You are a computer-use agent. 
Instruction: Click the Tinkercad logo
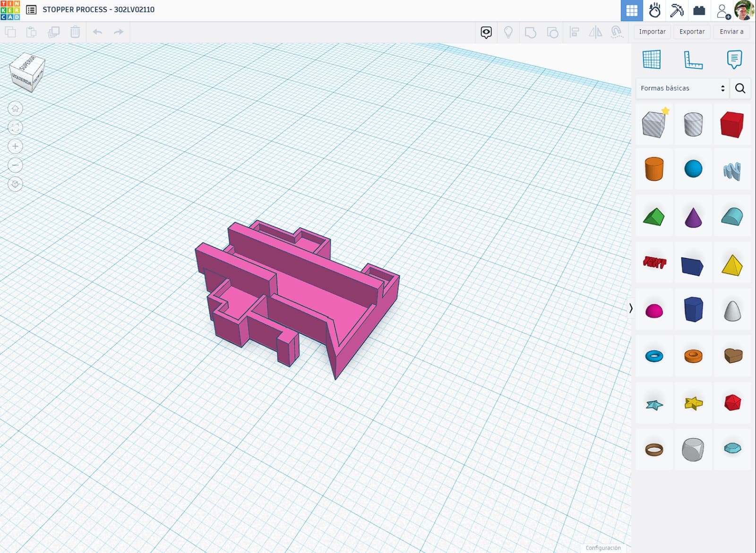(10, 10)
